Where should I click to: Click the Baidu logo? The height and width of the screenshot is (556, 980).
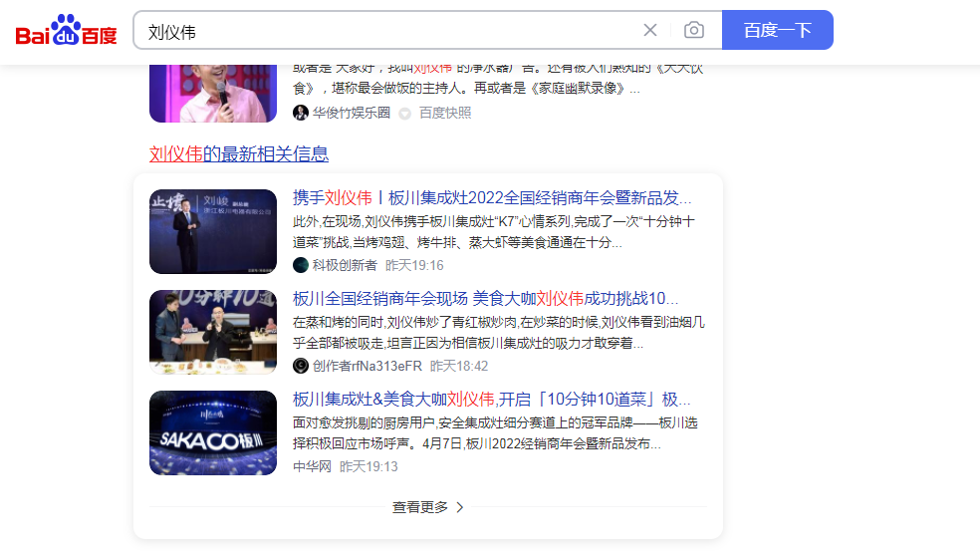coord(66,31)
